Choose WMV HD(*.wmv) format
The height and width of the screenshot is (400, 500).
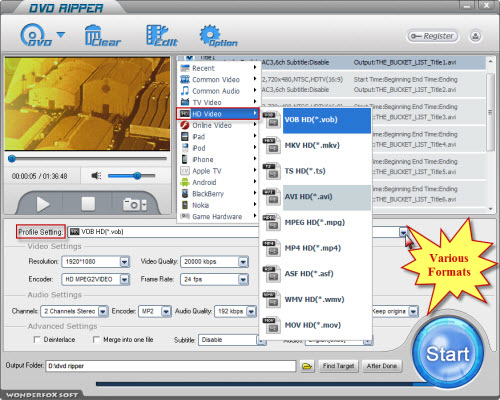point(317,300)
